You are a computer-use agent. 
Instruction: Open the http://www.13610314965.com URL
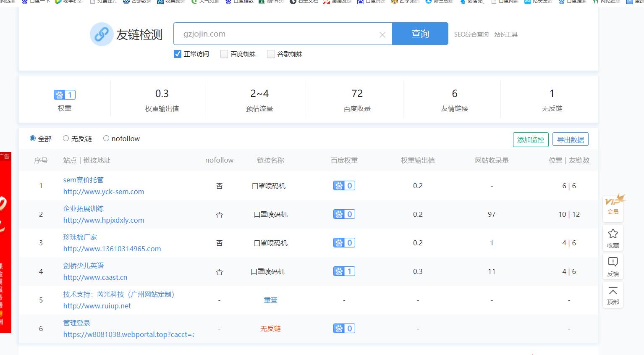click(112, 249)
